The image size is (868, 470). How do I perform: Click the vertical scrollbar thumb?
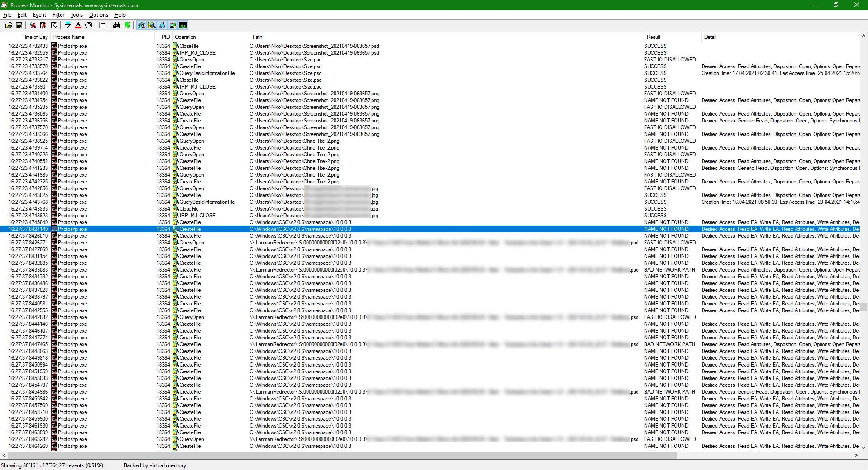point(863,307)
